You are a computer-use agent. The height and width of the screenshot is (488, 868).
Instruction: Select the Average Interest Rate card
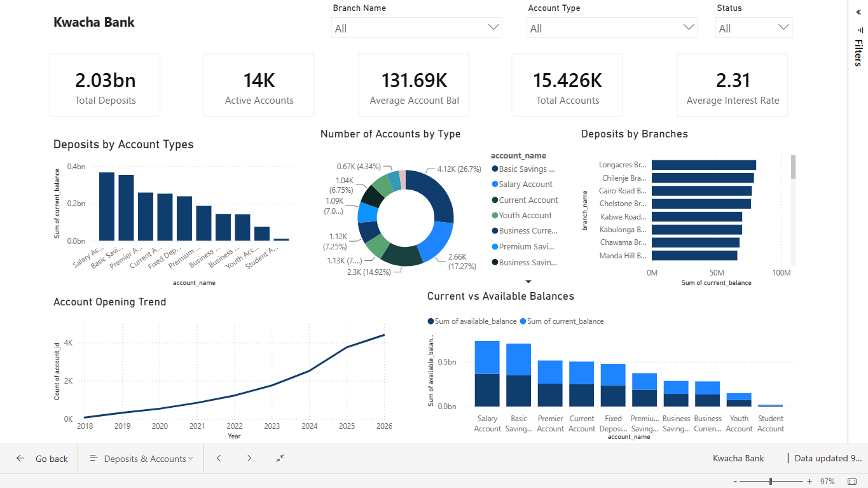[733, 85]
